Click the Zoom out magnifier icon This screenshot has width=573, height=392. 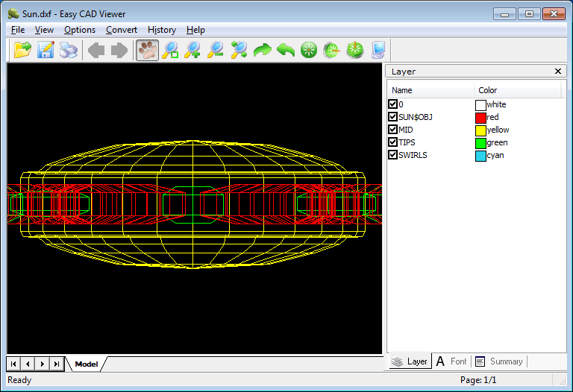[x=216, y=50]
